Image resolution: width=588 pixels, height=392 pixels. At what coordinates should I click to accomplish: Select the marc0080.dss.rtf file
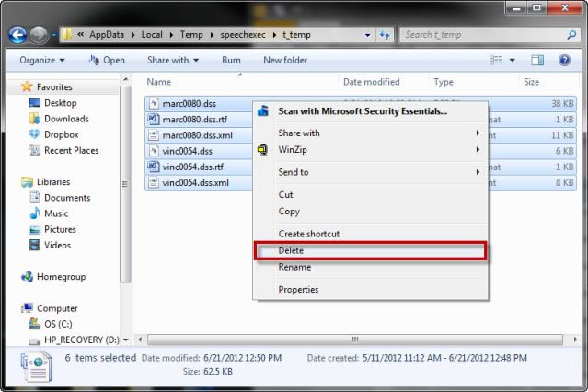click(195, 120)
